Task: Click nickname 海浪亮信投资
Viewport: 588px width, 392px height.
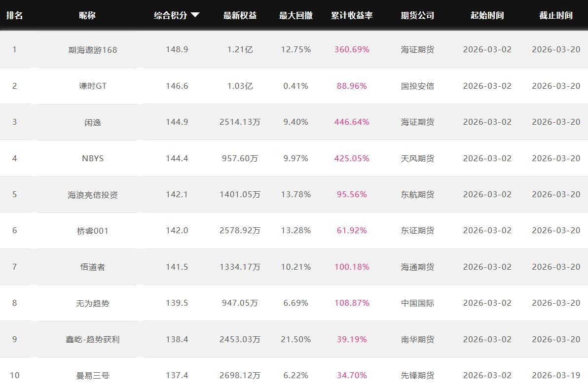Action: [x=93, y=195]
